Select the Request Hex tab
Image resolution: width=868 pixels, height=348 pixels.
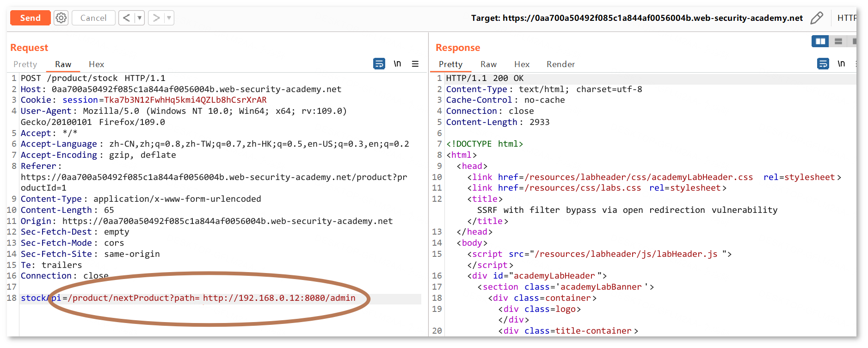click(x=96, y=64)
